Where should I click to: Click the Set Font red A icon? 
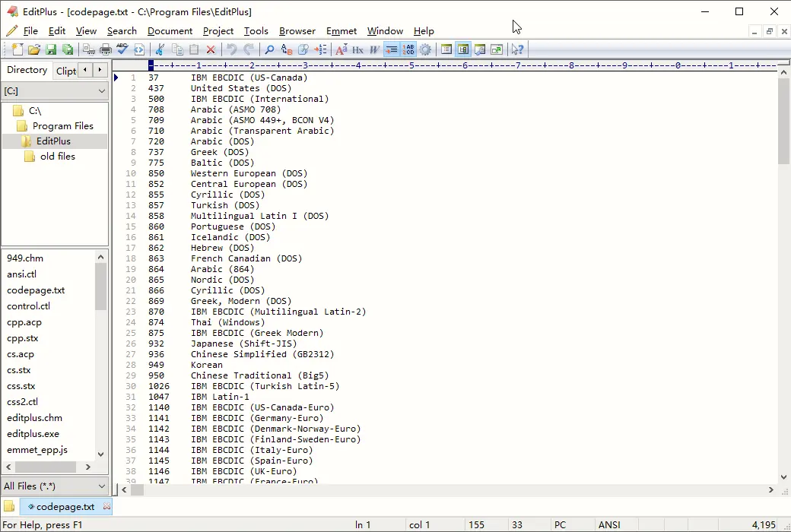click(x=341, y=49)
